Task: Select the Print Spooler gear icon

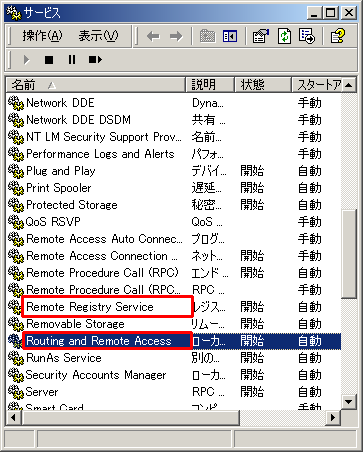Action: coord(16,188)
